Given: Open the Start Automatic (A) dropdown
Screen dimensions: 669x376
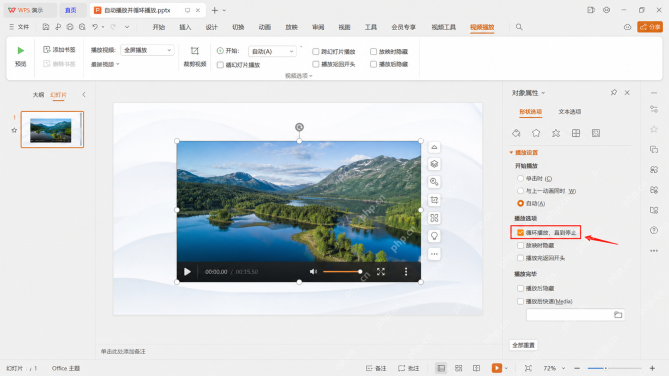Looking at the screenshot, I should [x=272, y=51].
